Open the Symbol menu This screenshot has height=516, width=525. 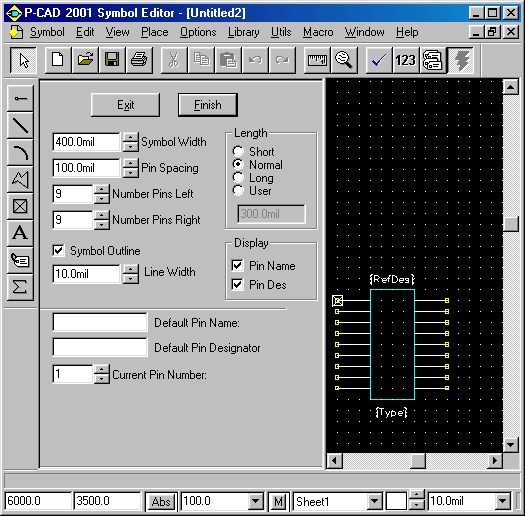pyautogui.click(x=47, y=32)
